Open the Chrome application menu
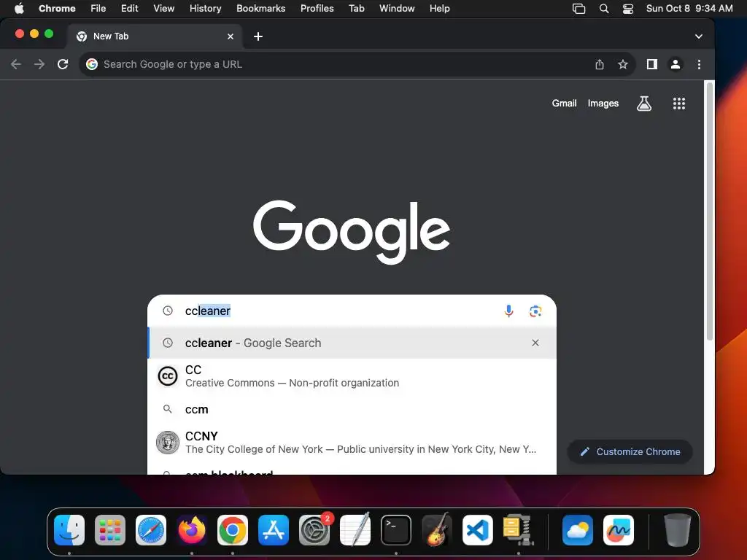 coord(57,9)
